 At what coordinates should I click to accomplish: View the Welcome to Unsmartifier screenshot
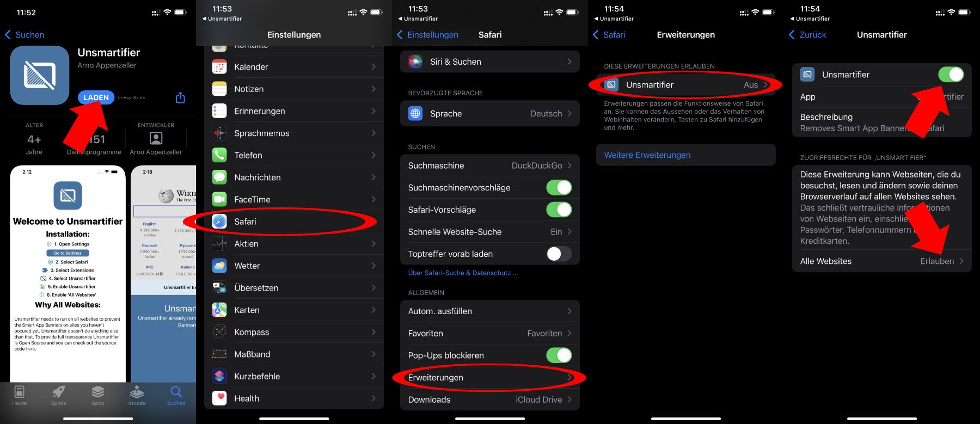[68, 274]
